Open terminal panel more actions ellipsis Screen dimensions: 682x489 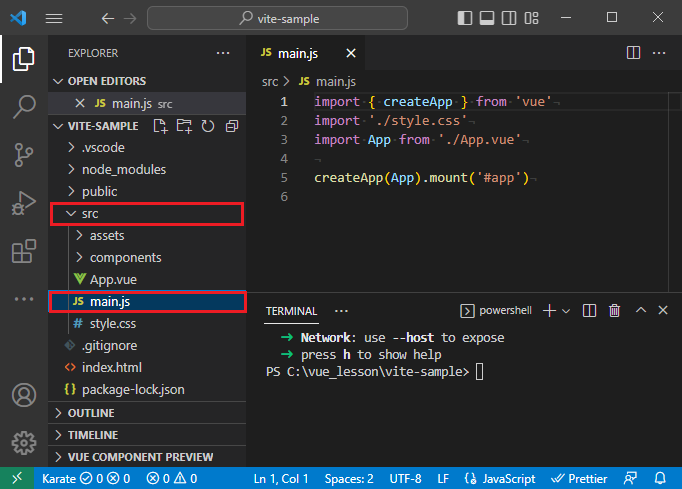pyautogui.click(x=341, y=311)
